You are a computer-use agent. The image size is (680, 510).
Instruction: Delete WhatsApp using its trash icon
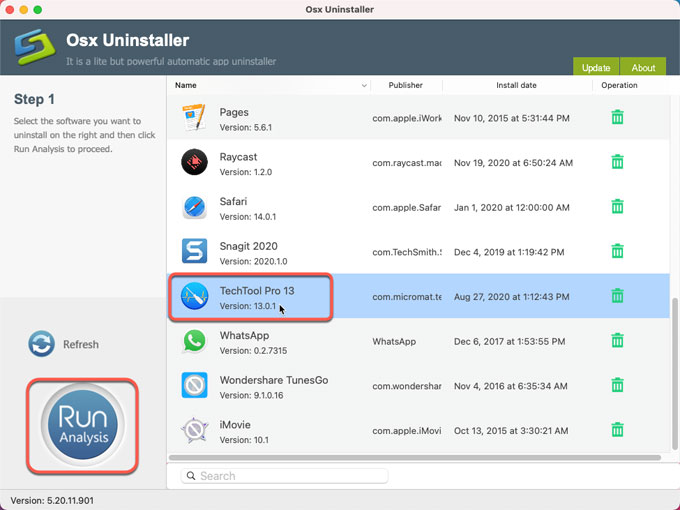617,340
